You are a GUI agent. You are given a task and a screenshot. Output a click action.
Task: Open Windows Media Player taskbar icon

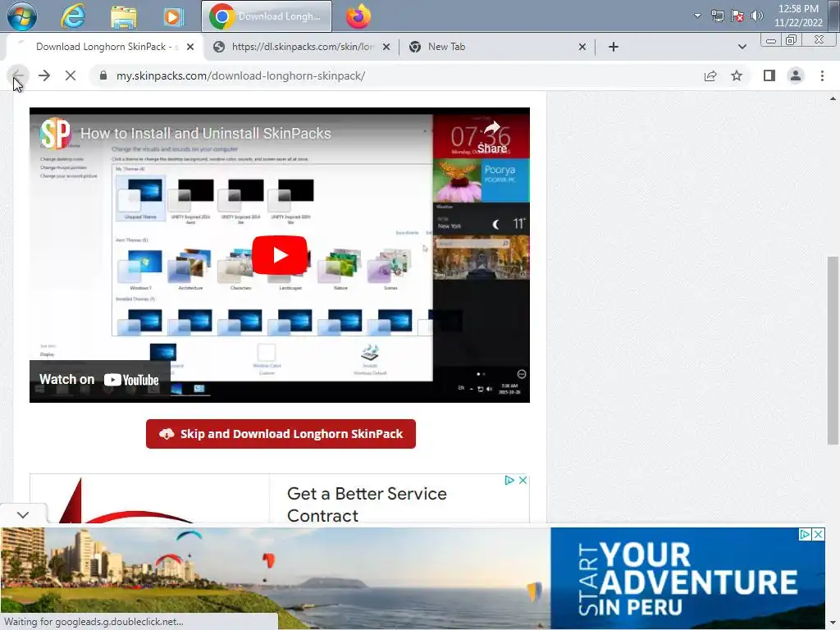point(173,16)
